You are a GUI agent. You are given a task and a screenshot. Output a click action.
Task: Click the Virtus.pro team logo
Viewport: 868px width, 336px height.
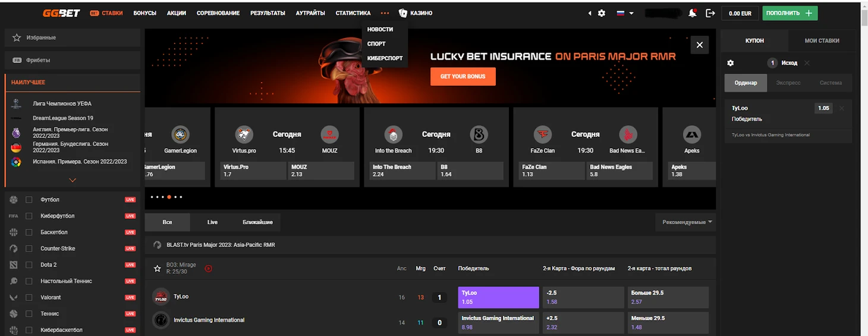coord(244,134)
